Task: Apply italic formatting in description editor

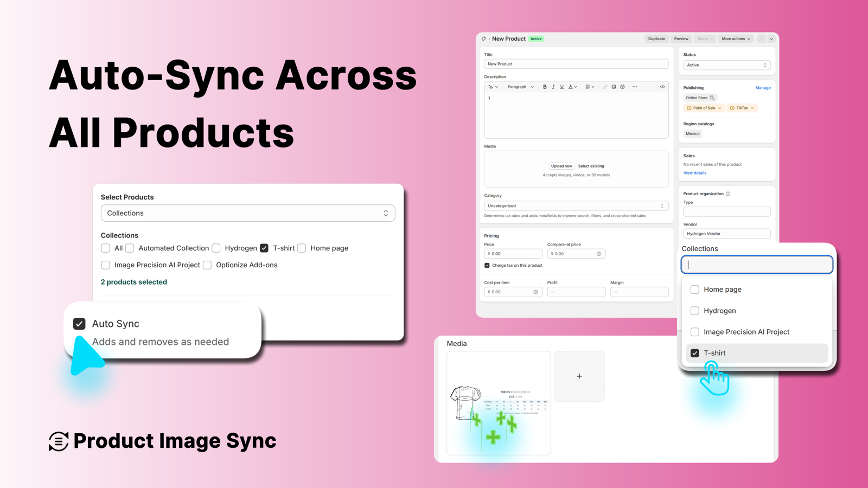Action: pos(553,87)
